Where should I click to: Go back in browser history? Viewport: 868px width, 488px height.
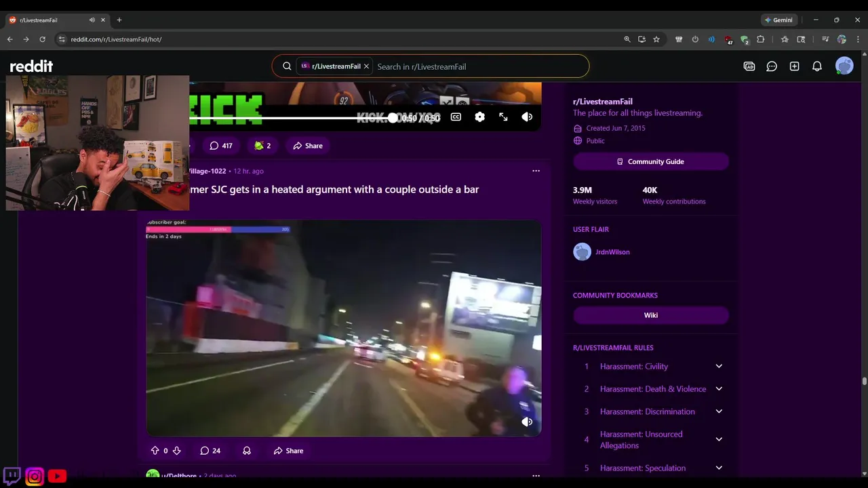9,39
